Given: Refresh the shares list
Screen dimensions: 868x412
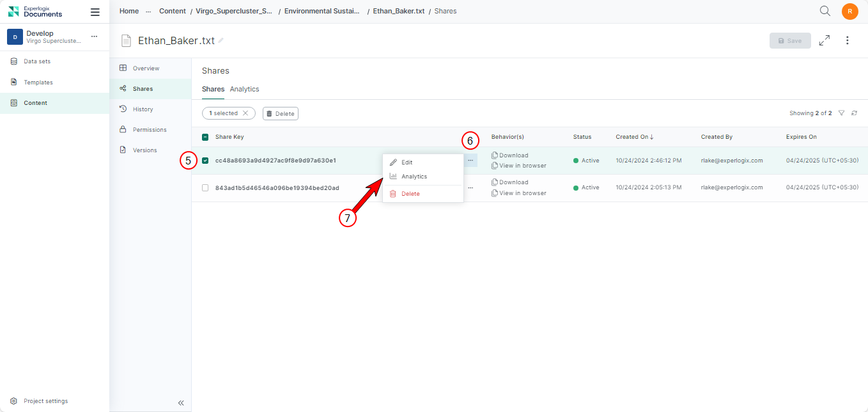Looking at the screenshot, I should [854, 113].
